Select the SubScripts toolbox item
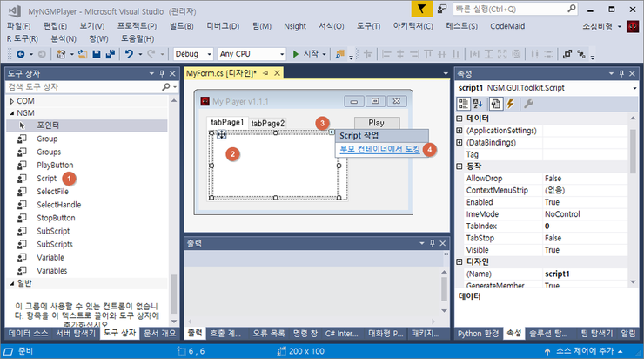 (55, 244)
